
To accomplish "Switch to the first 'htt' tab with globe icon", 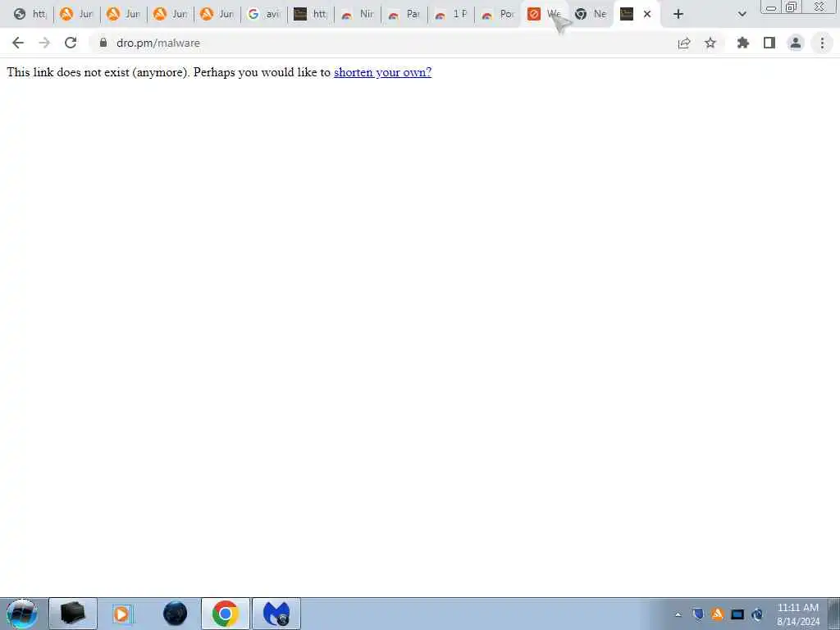I will pyautogui.click(x=30, y=15).
